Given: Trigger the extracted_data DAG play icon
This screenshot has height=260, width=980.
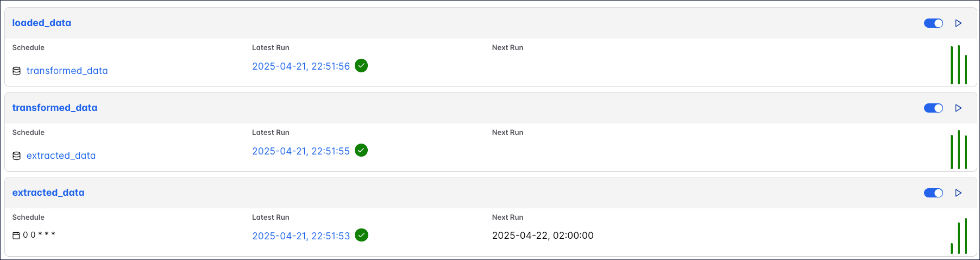Looking at the screenshot, I should [958, 193].
